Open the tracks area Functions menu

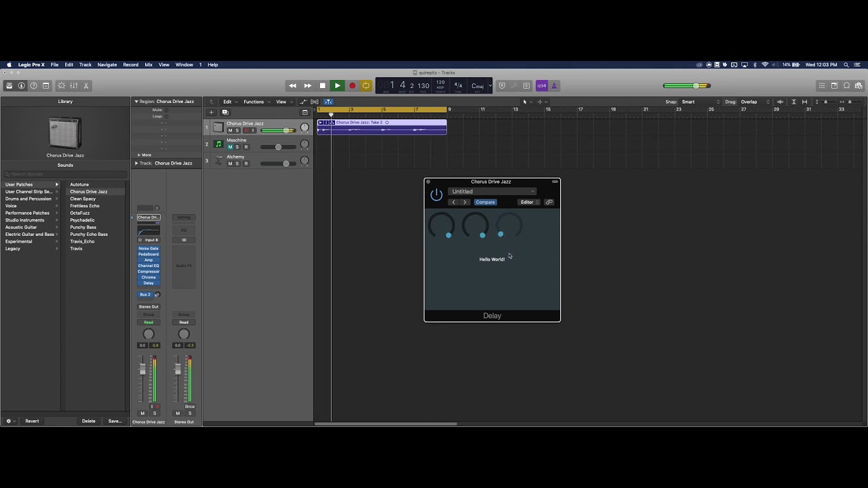256,102
